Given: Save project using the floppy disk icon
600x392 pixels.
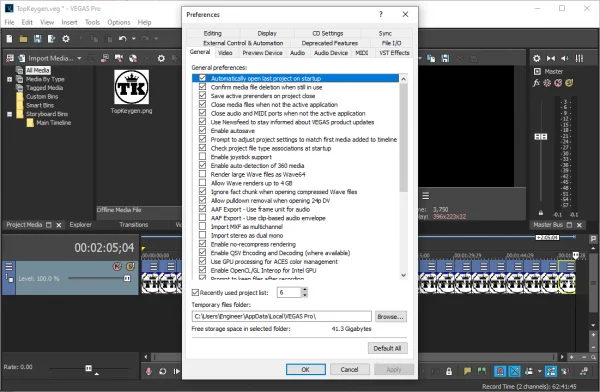Looking at the screenshot, I should (x=38, y=39).
